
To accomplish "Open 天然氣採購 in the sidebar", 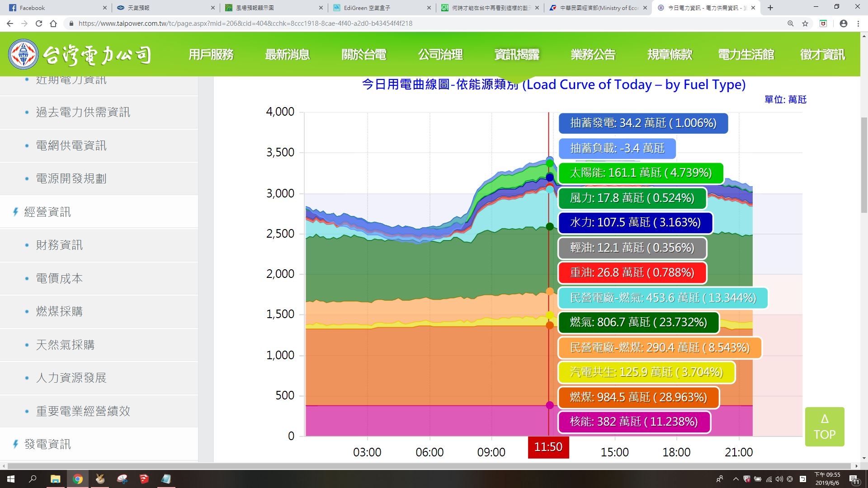I will 99,345.
